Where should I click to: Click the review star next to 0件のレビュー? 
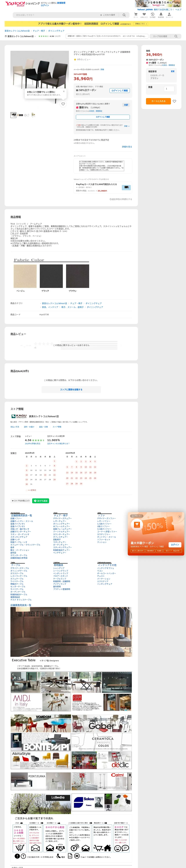(x=75, y=59)
